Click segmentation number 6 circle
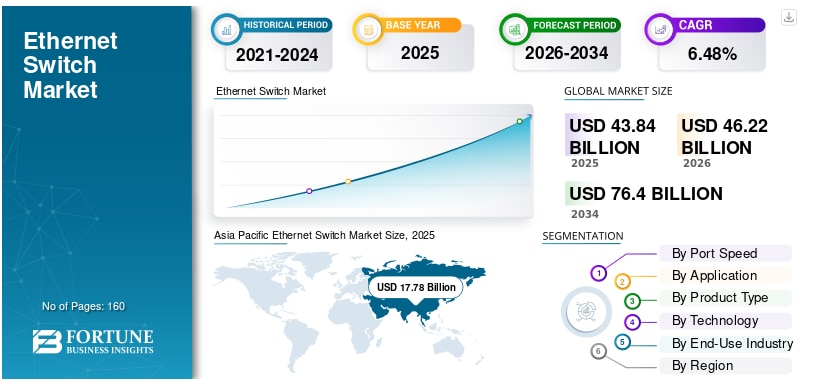This screenshot has height=382, width=820. 598,351
